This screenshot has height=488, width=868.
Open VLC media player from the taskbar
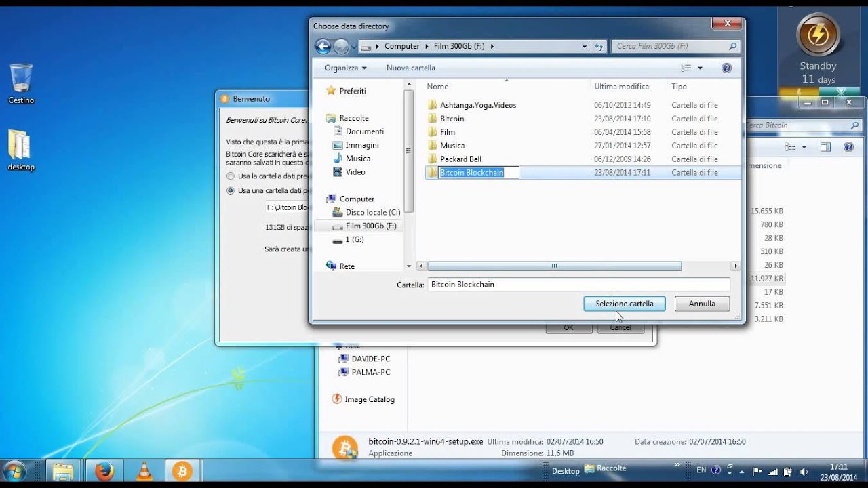coord(144,471)
